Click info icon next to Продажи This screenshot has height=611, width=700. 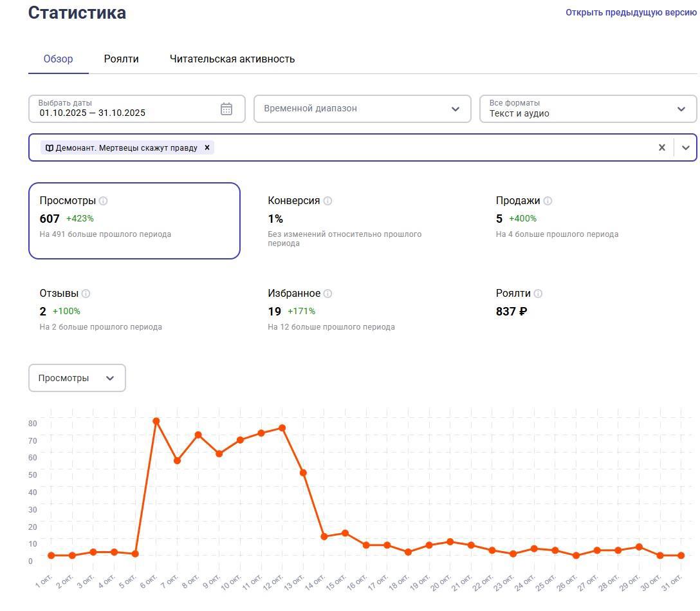(x=548, y=201)
